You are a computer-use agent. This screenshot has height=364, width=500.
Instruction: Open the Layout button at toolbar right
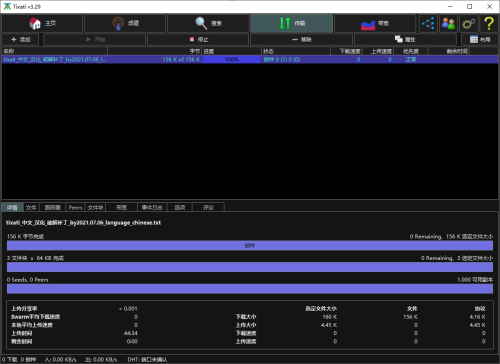click(x=480, y=39)
